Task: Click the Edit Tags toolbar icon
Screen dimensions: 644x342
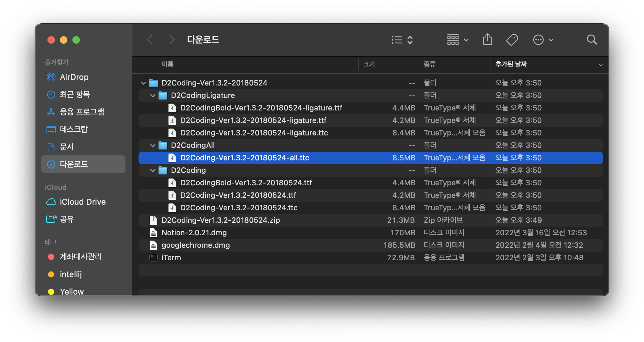Action: coord(512,40)
